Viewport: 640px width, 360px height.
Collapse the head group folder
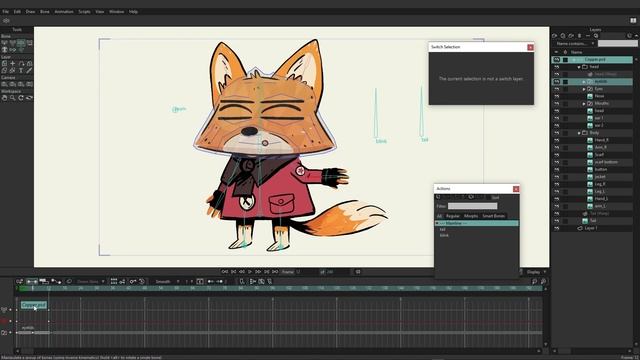[579, 67]
